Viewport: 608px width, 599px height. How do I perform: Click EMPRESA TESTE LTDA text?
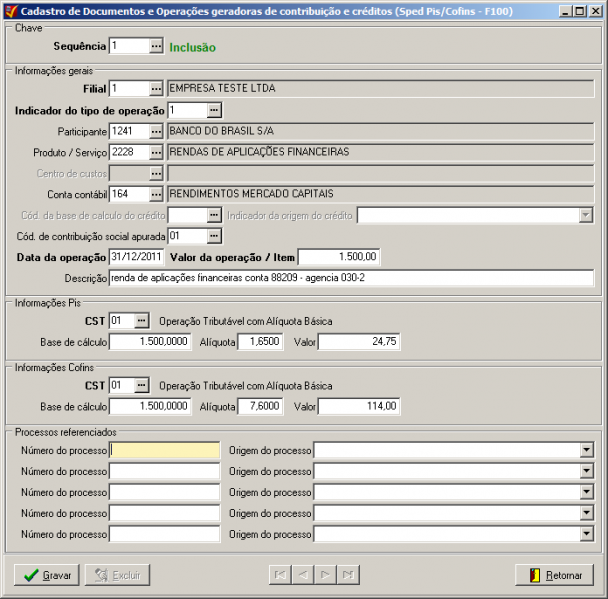pos(223,88)
